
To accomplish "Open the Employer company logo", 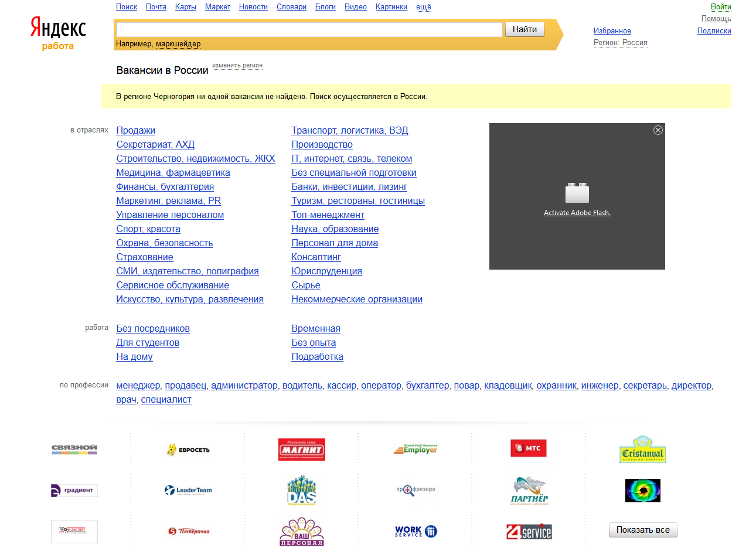I will 416,450.
